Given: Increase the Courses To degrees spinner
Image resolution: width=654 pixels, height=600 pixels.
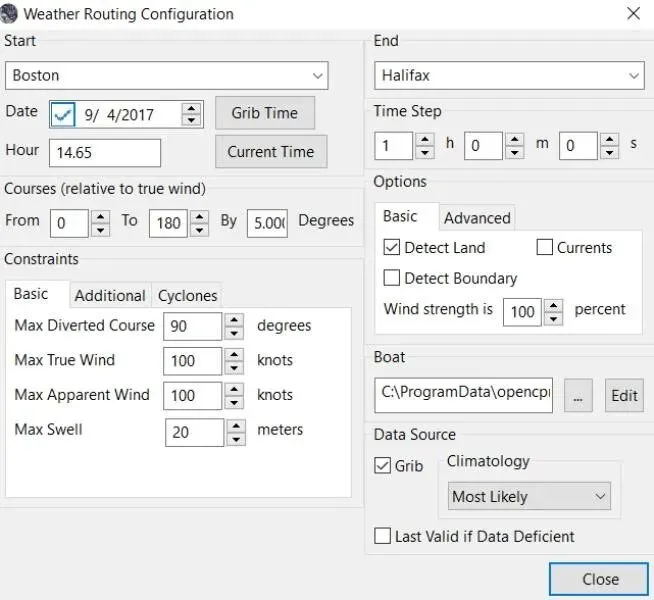Looking at the screenshot, I should pos(199,217).
